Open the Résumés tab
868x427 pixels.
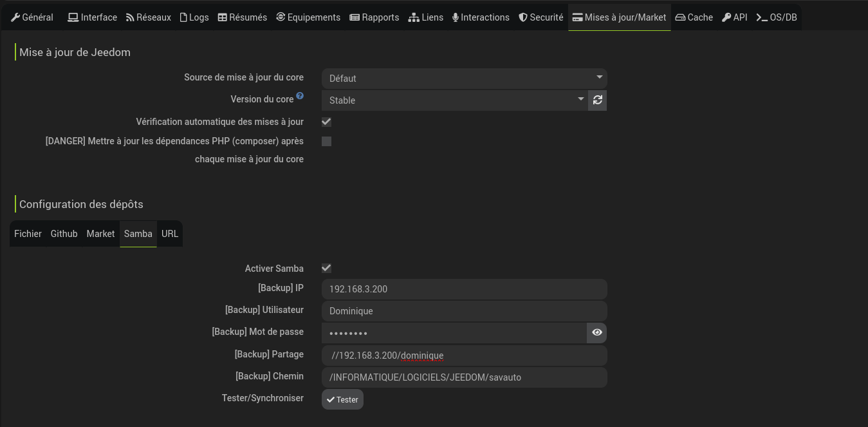click(243, 17)
